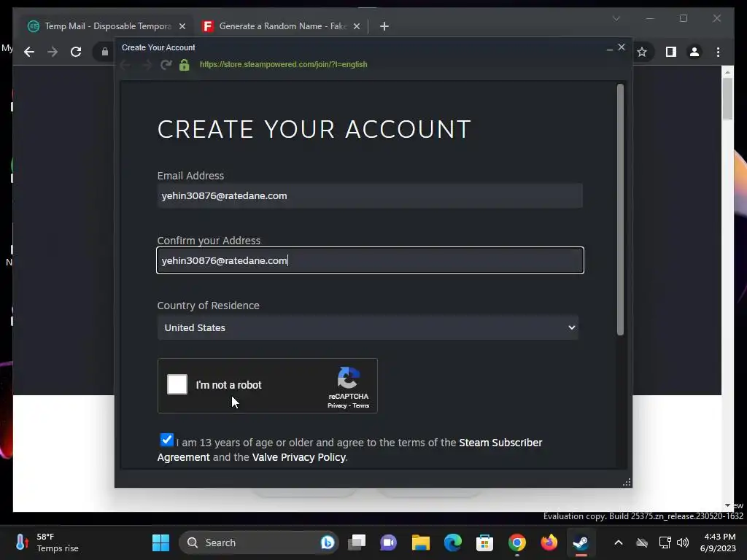747x560 pixels.
Task: Toggle Chrome's side panel icon
Action: coord(671,52)
